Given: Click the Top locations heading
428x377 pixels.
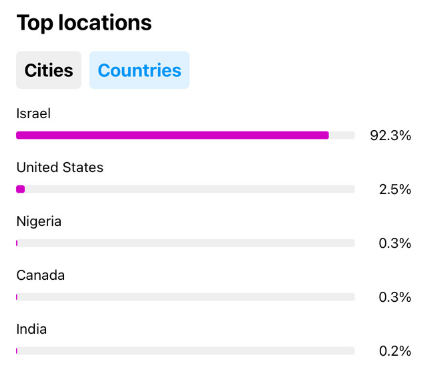Looking at the screenshot, I should point(84,23).
